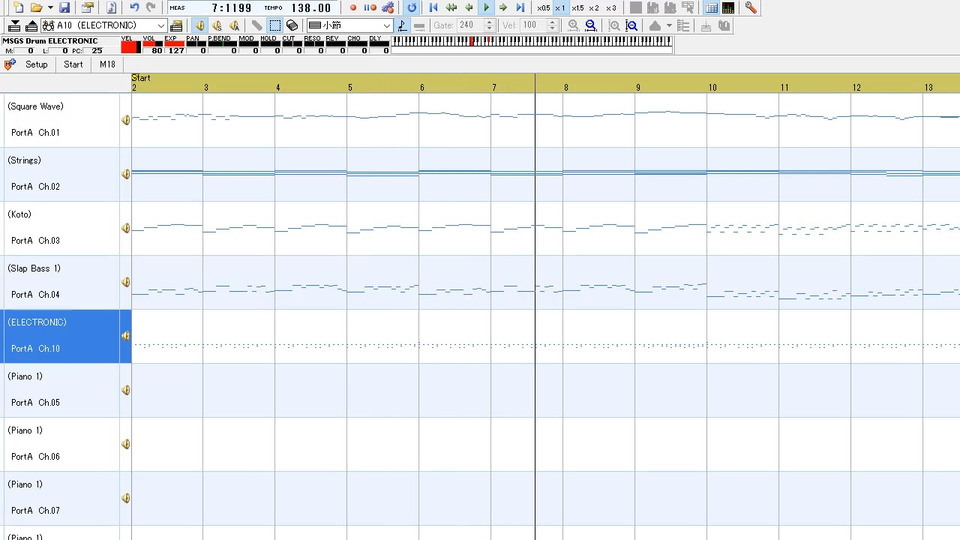Image resolution: width=960 pixels, height=540 pixels.
Task: Click the EXP controller meter
Action: (x=174, y=45)
